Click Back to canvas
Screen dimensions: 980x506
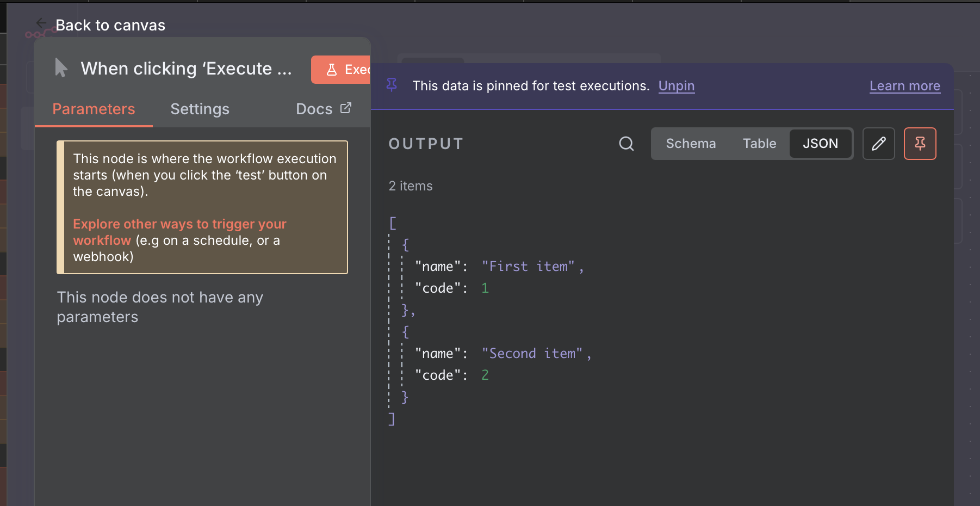click(x=110, y=25)
